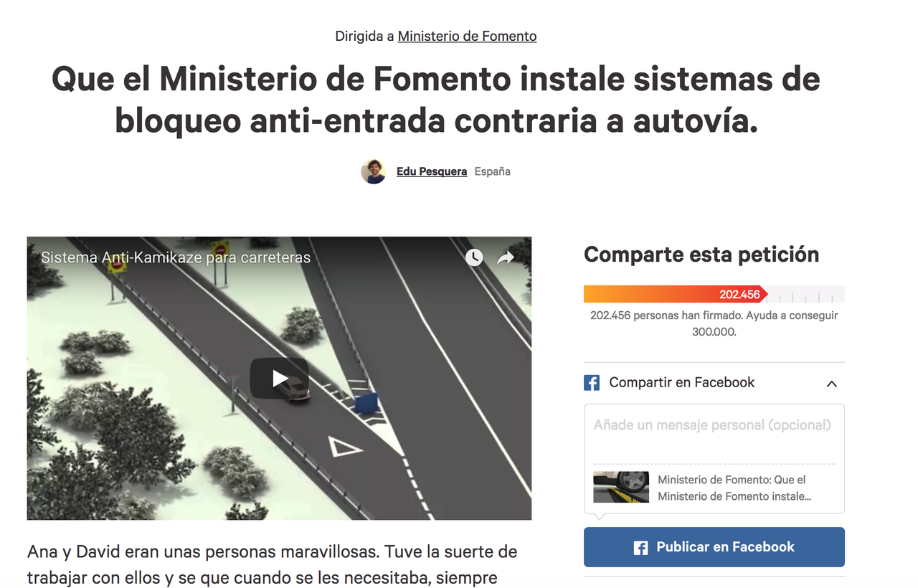Click the Watch Later clock icon
Image resolution: width=918 pixels, height=588 pixels.
point(474,257)
